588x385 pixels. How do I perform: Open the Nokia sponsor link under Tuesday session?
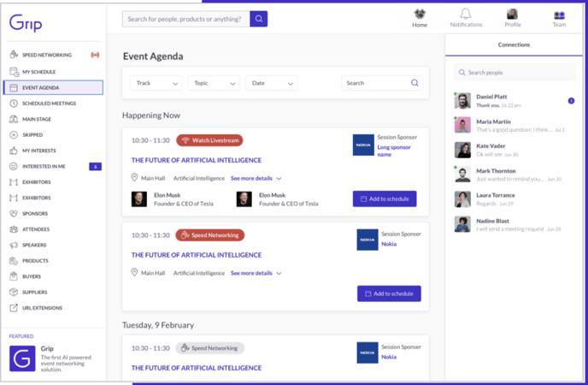pos(389,357)
